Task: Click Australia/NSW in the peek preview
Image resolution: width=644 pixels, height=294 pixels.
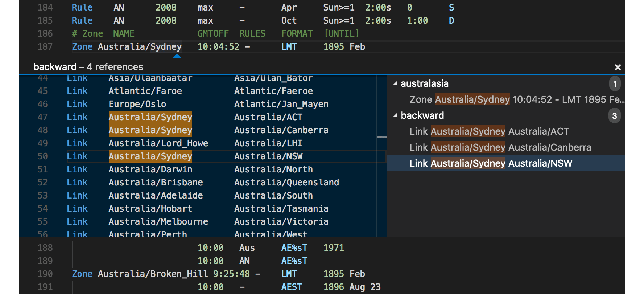Action: pyautogui.click(x=268, y=156)
